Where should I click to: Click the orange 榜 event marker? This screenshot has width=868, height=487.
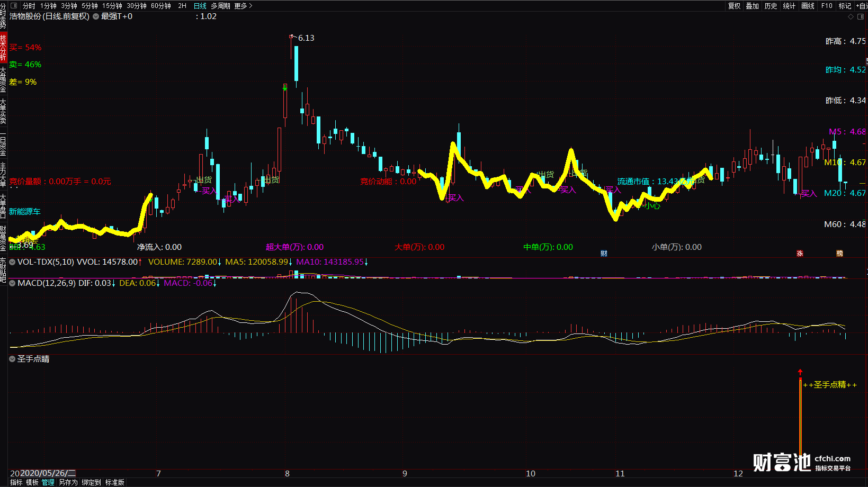pyautogui.click(x=839, y=254)
